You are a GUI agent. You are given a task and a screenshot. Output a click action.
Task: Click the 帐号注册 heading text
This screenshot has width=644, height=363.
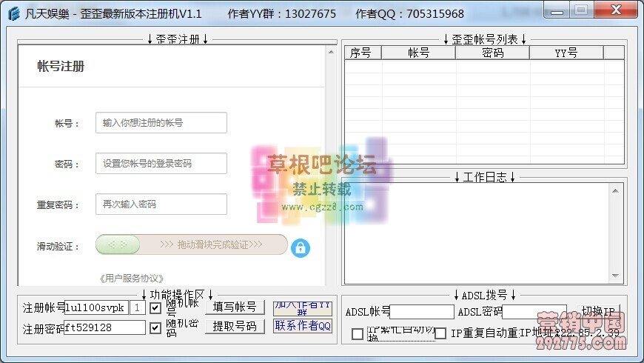61,66
